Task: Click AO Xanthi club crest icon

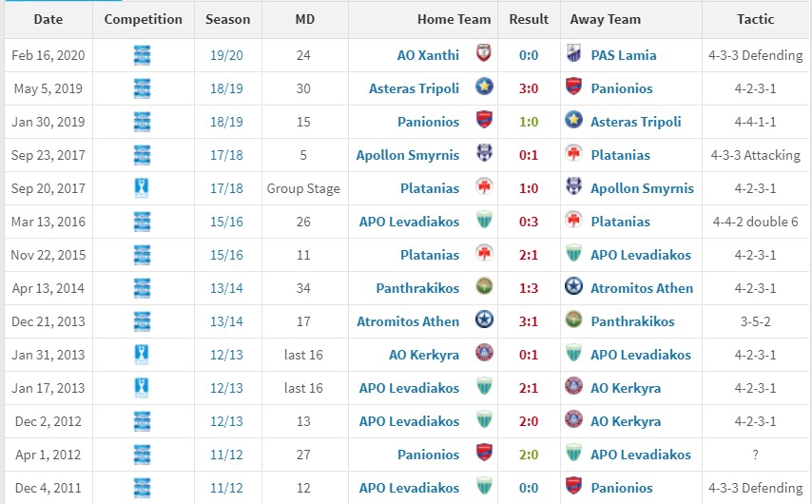Action: click(x=484, y=53)
